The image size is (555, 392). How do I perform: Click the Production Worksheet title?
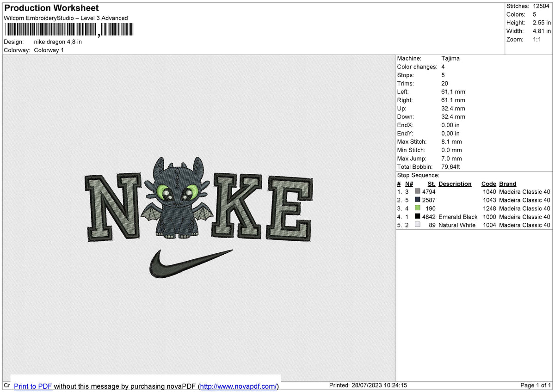(51, 8)
